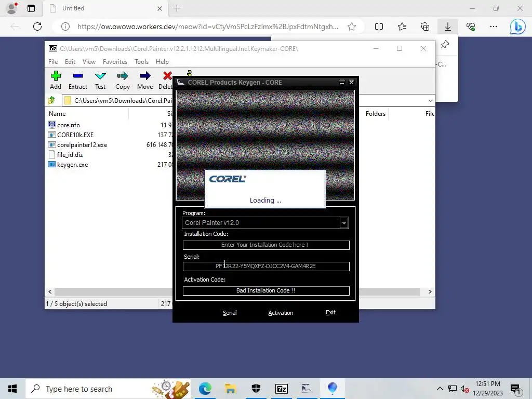
Task: Open Microsoft Edge from taskbar
Action: click(205, 389)
